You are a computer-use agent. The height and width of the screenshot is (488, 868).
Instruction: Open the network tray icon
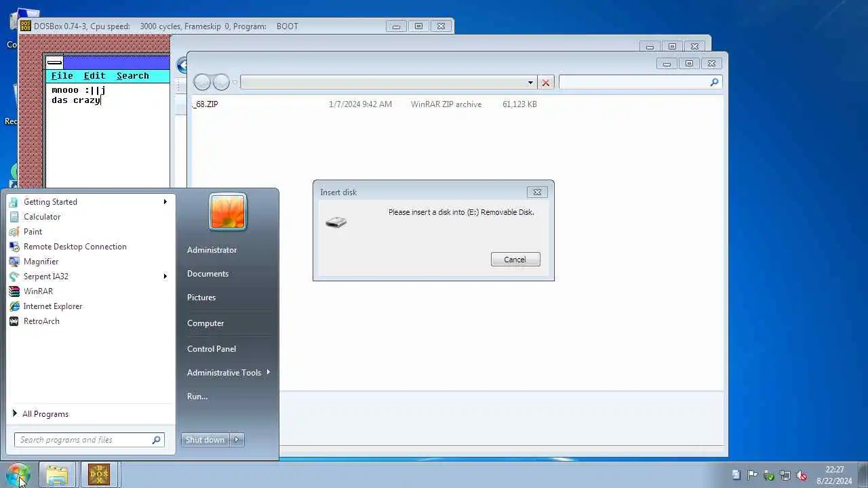(x=785, y=475)
